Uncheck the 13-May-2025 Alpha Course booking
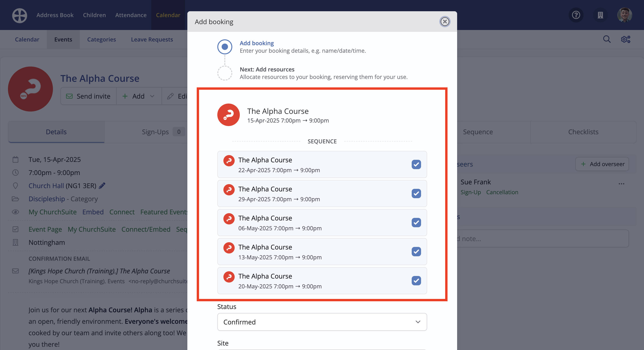Viewport: 644px width, 350px height. point(416,251)
